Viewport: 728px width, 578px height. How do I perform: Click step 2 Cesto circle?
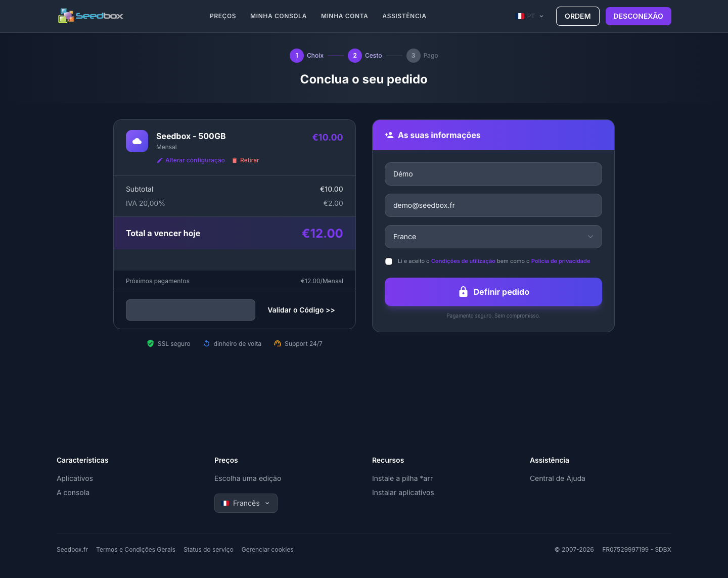click(355, 56)
